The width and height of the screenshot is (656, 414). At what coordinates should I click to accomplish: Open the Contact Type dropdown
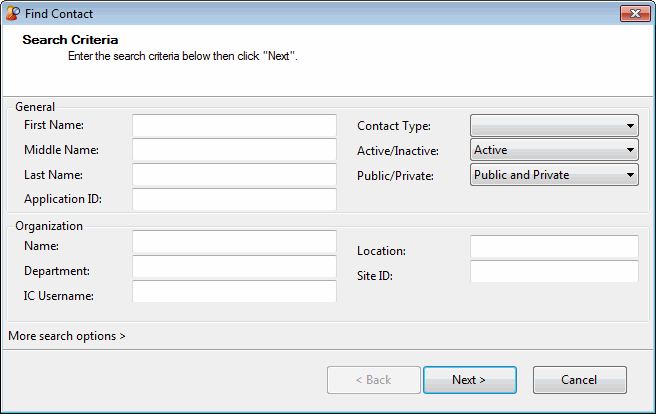tap(554, 125)
